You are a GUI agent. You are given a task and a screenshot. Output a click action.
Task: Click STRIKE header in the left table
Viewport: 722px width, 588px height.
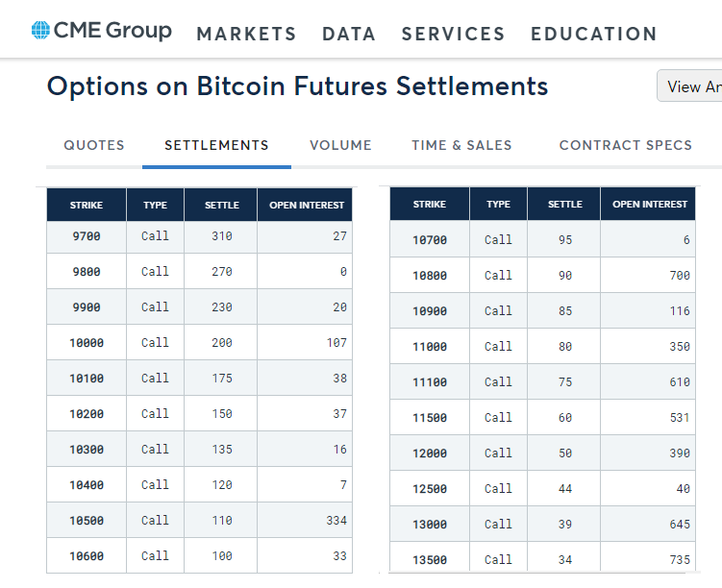click(87, 206)
